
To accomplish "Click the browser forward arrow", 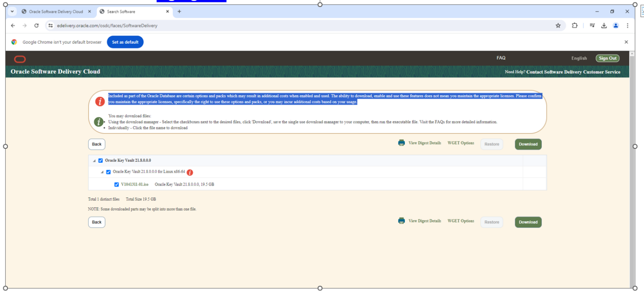I will click(25, 26).
